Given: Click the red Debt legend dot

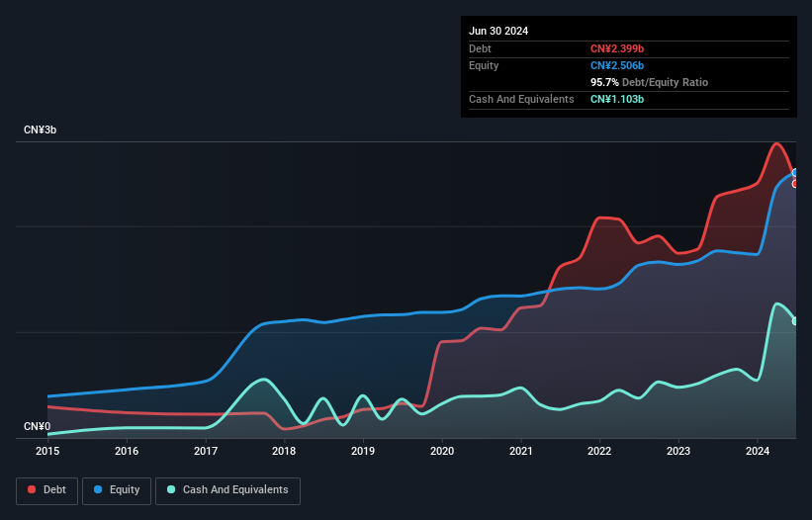Looking at the screenshot, I should click(32, 489).
